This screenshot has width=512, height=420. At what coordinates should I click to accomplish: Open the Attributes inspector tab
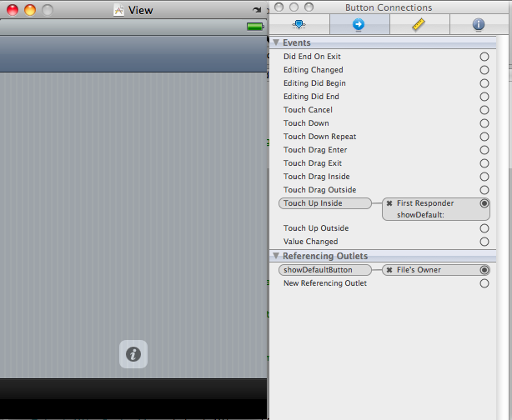(x=299, y=24)
